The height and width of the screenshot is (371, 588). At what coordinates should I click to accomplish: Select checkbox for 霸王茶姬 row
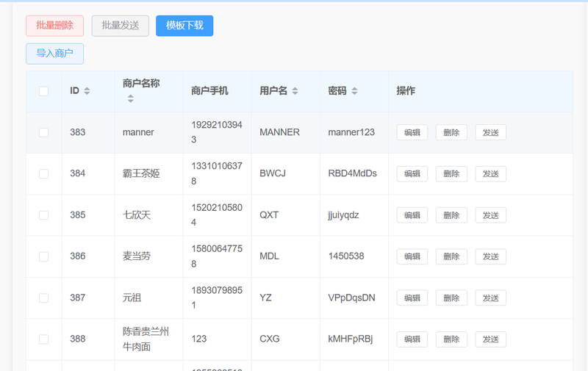pos(43,173)
